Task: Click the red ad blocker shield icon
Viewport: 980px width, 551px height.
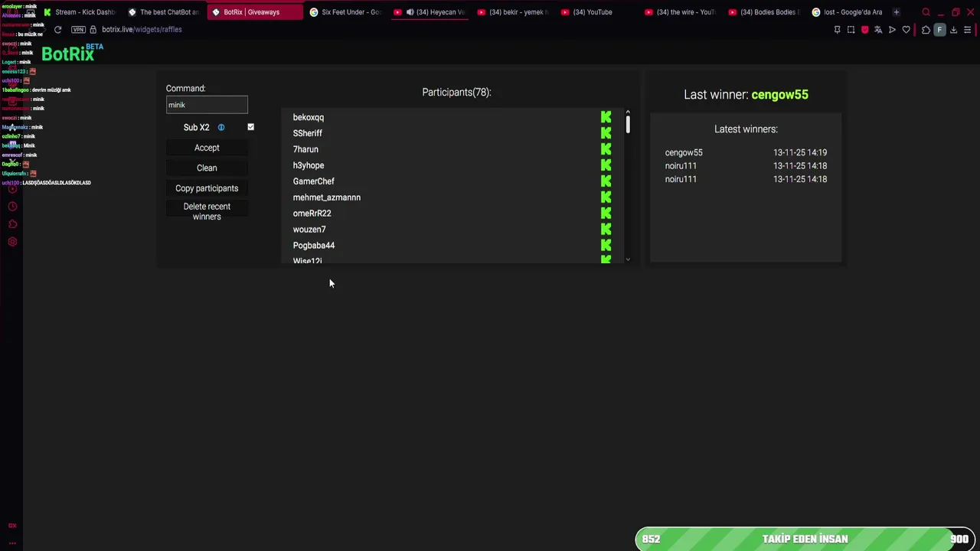Action: click(865, 30)
